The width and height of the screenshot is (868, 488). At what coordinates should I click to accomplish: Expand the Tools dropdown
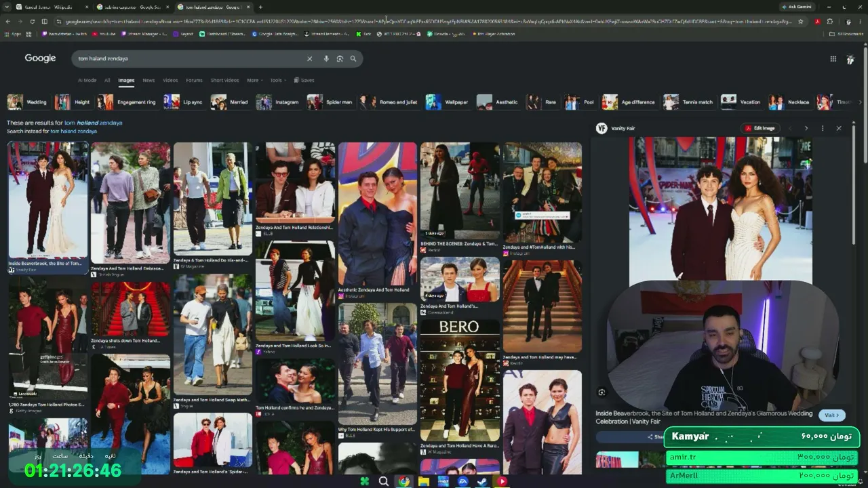(277, 80)
